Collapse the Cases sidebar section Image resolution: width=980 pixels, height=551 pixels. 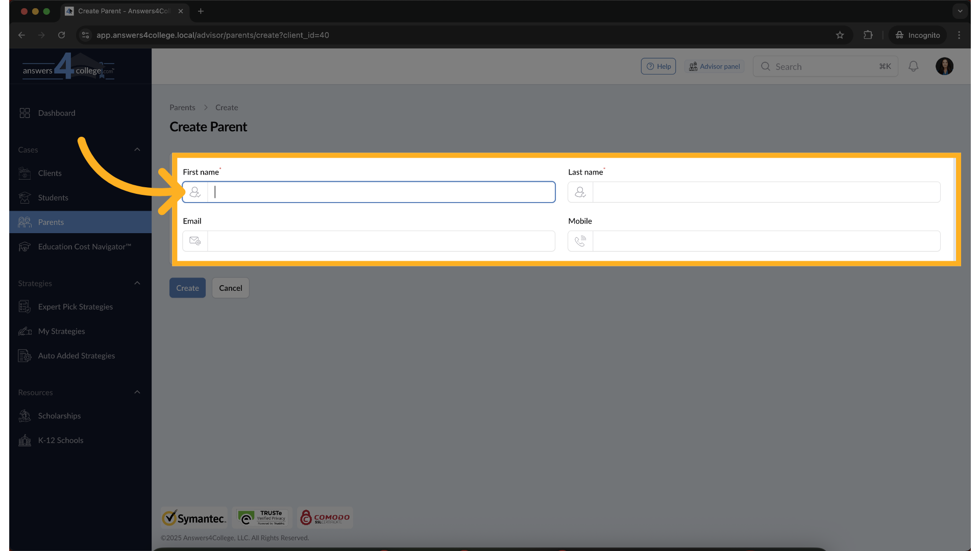[137, 149]
